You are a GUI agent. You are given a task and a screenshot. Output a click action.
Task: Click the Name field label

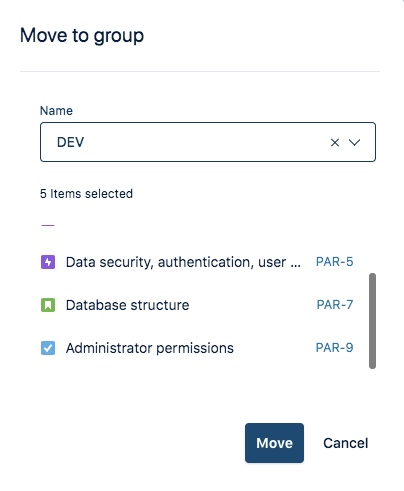pyautogui.click(x=56, y=111)
